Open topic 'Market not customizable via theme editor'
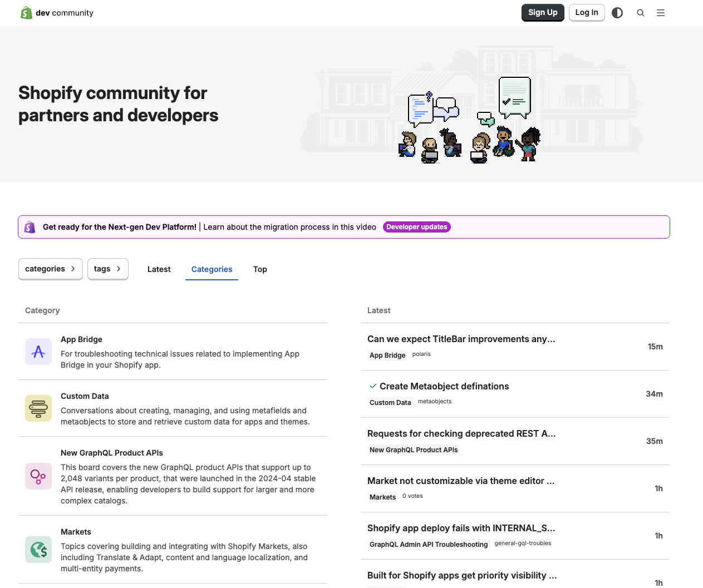This screenshot has height=588, width=703. click(x=461, y=481)
